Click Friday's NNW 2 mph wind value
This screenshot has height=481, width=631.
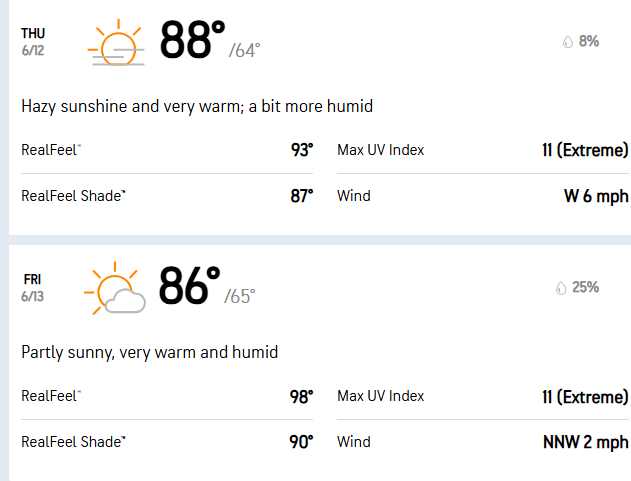pyautogui.click(x=585, y=442)
